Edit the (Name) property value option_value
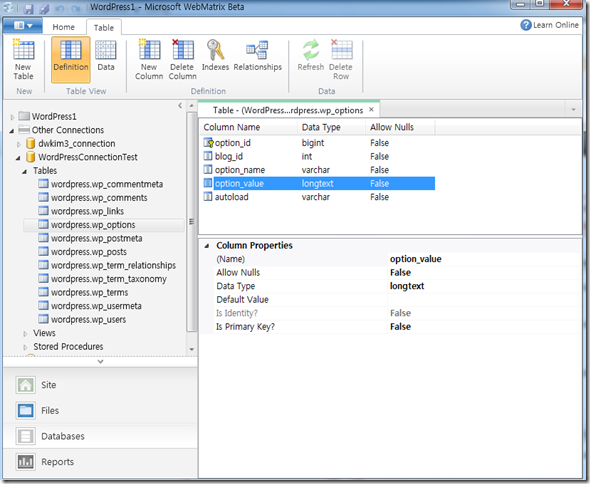Viewport: 590px width, 484px height. tap(484, 259)
